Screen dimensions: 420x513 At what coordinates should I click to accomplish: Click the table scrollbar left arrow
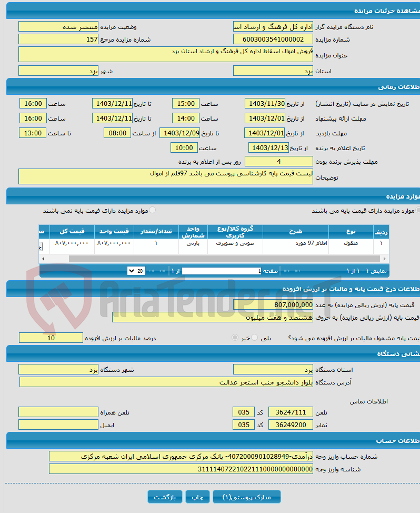pyautogui.click(x=43, y=259)
